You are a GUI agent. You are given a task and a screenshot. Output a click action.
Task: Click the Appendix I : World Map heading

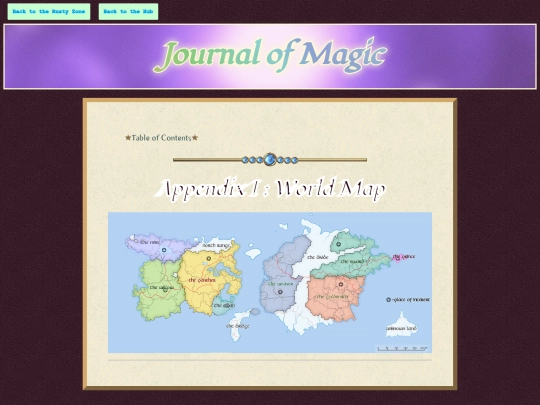click(270, 189)
